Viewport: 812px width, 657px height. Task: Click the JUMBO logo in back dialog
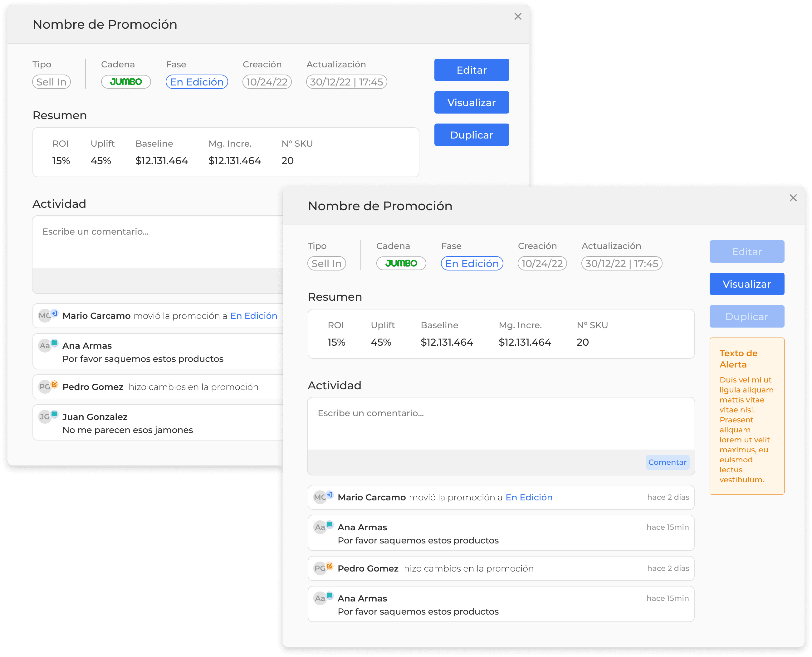[126, 82]
